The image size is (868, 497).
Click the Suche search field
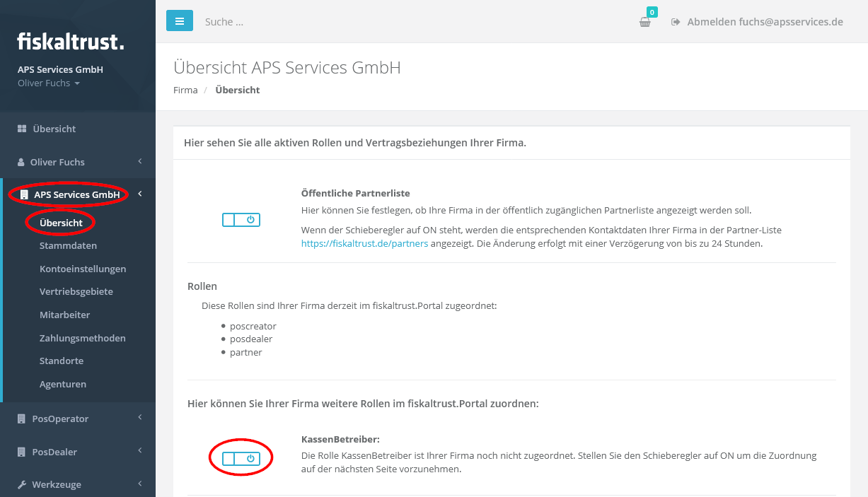point(283,22)
